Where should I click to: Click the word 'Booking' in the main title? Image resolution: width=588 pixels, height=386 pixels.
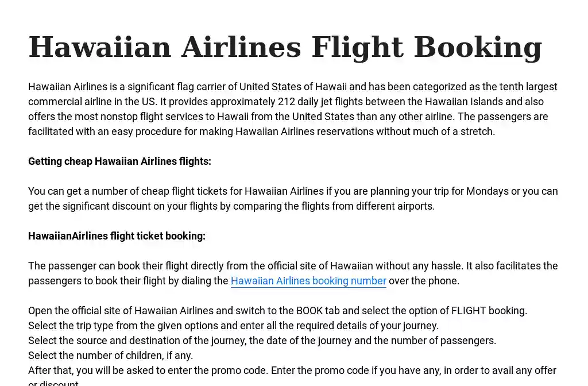[478, 47]
